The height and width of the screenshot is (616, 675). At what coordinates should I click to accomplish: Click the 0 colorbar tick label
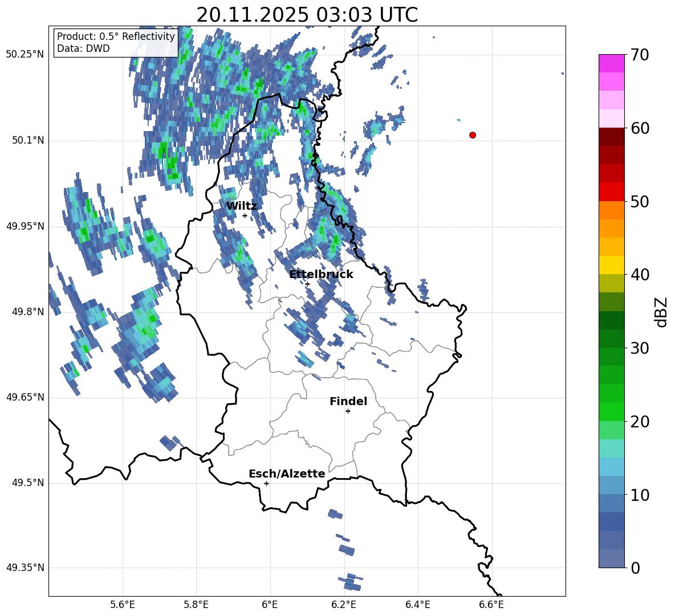(x=635, y=568)
